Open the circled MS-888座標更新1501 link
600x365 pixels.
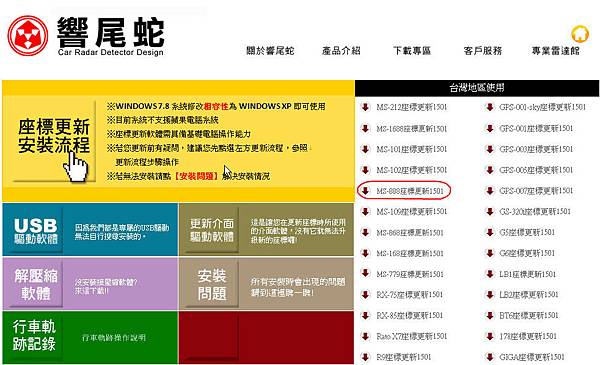pos(410,191)
